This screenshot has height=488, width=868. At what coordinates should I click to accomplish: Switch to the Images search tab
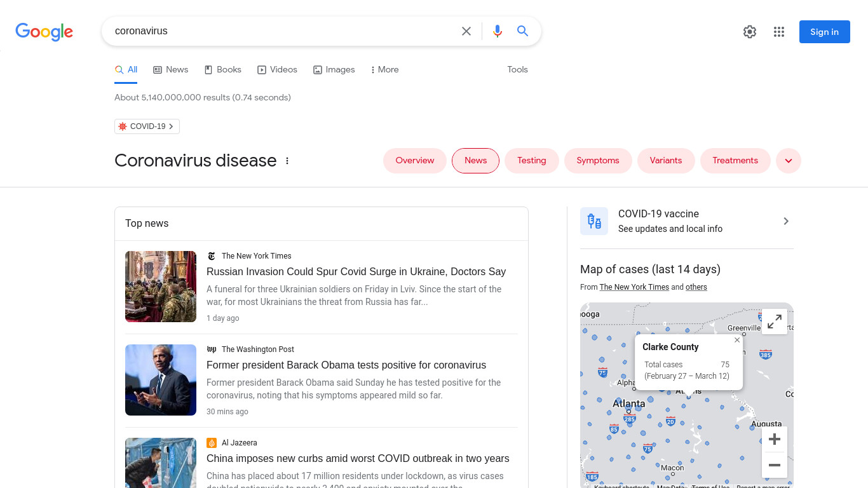[334, 70]
